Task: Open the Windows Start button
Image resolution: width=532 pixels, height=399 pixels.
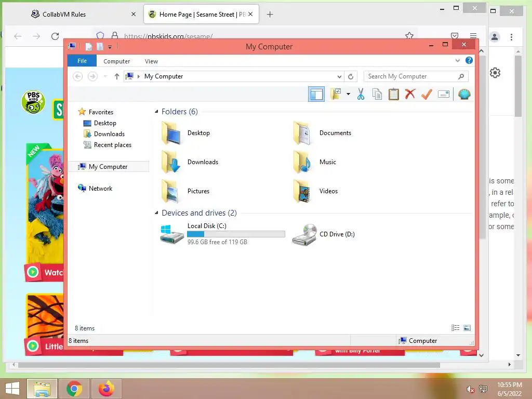Action: click(x=12, y=389)
